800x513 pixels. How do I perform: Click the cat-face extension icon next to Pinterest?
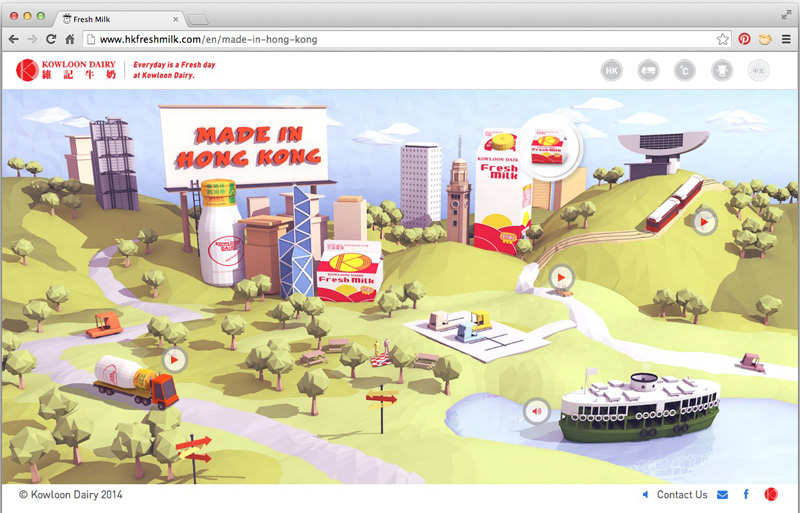point(765,39)
